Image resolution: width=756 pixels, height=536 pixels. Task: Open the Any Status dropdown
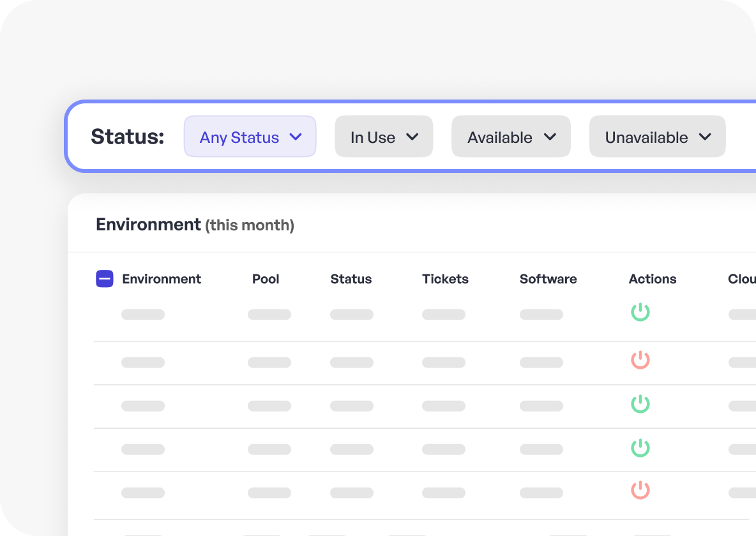[x=250, y=137]
